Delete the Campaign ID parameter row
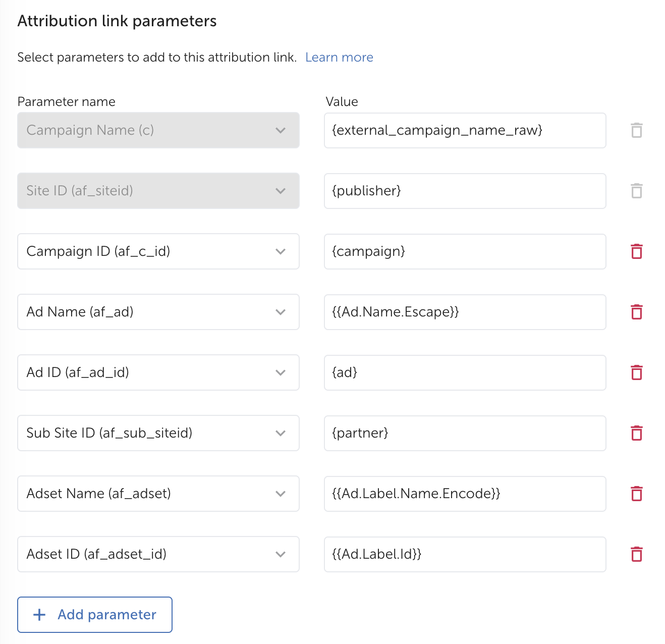665x644 pixels. point(637,251)
